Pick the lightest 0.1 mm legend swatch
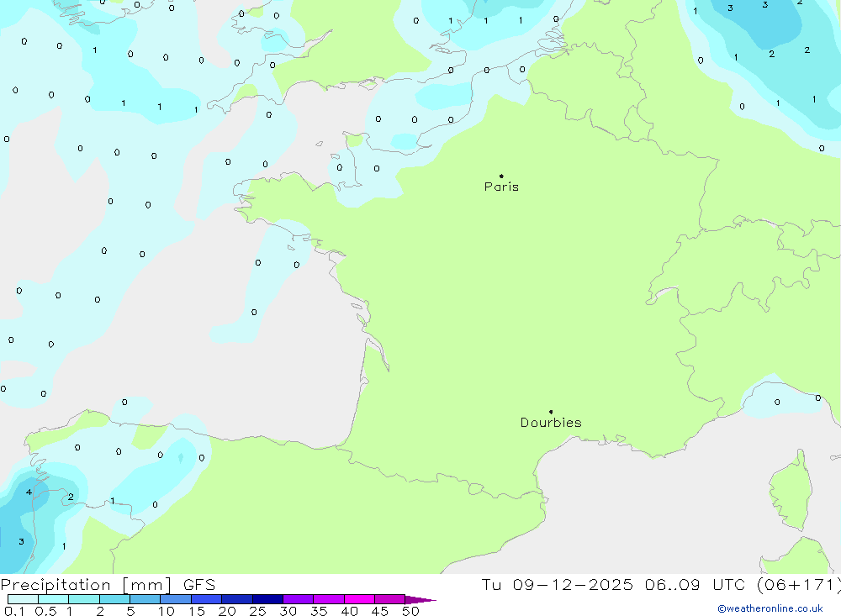This screenshot has width=841, height=616. (23, 599)
